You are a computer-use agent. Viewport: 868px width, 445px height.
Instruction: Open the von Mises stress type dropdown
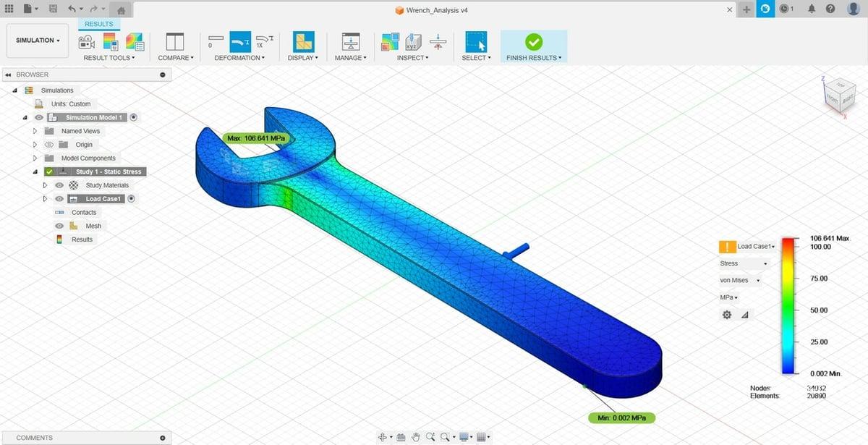739,280
